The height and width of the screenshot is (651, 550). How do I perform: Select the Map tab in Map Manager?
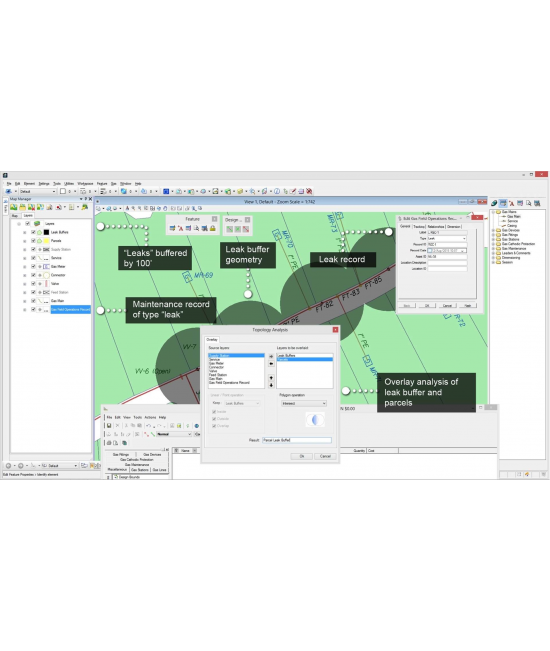pyautogui.click(x=15, y=216)
